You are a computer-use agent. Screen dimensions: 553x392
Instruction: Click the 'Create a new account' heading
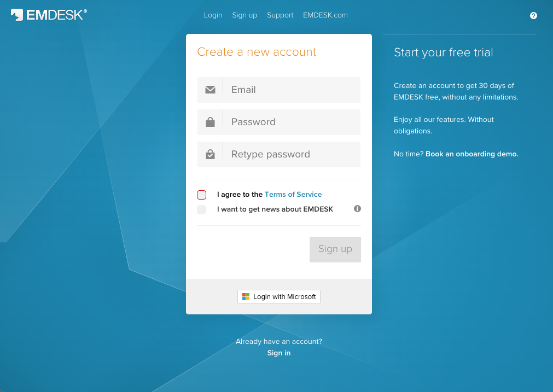tap(257, 52)
